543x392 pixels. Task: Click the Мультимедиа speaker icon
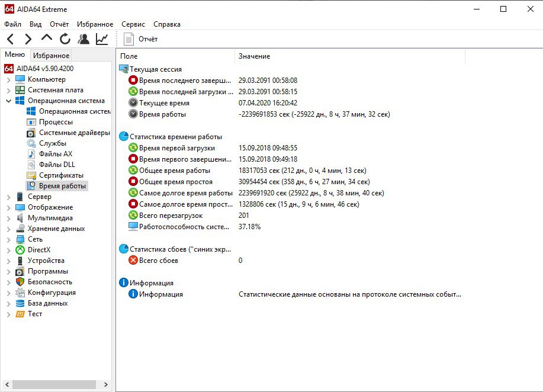click(x=20, y=218)
